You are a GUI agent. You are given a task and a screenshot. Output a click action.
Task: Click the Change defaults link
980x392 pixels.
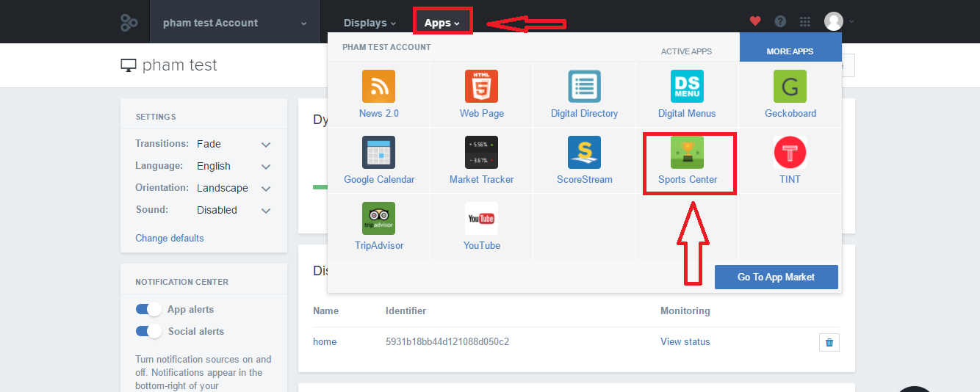170,239
